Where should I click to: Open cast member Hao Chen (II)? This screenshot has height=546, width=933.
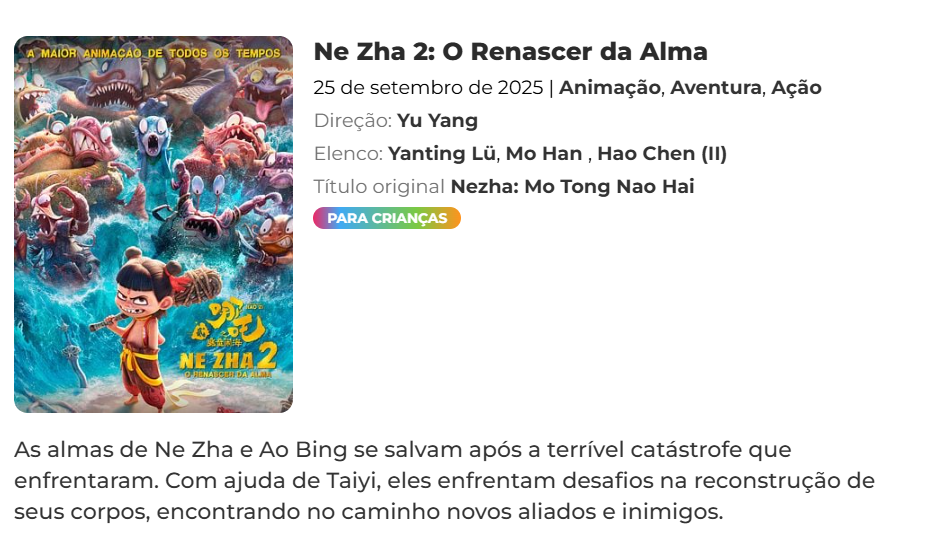[x=662, y=153]
